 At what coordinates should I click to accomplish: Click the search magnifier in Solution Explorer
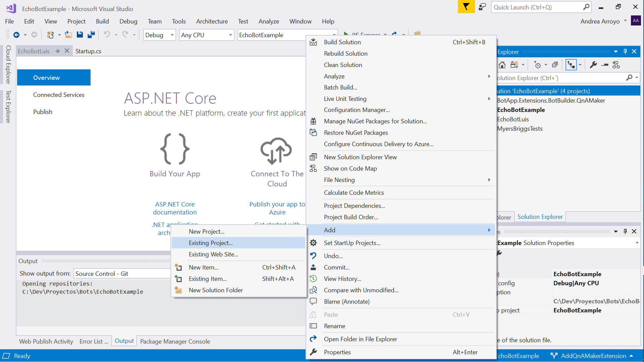click(x=629, y=78)
